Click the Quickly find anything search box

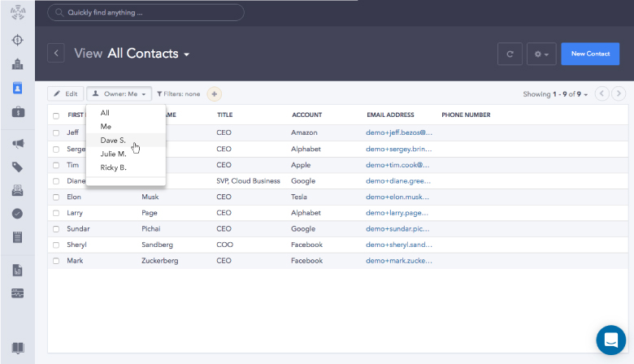point(145,12)
